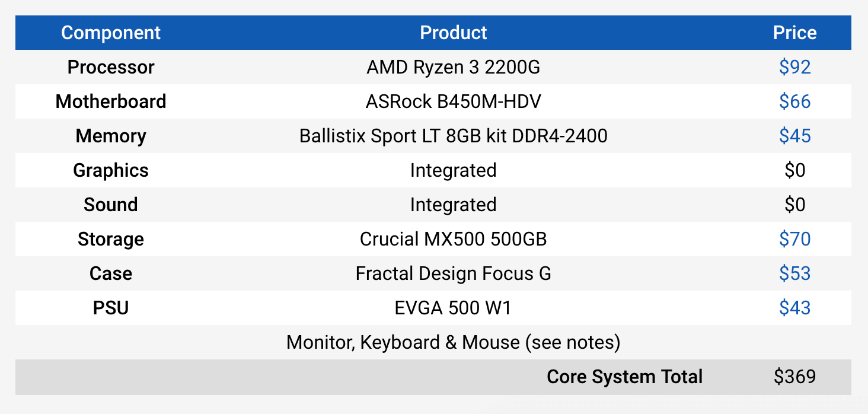Click the Crucial MX500 500GB product cell
Screen dimensions: 868x414
453,239
